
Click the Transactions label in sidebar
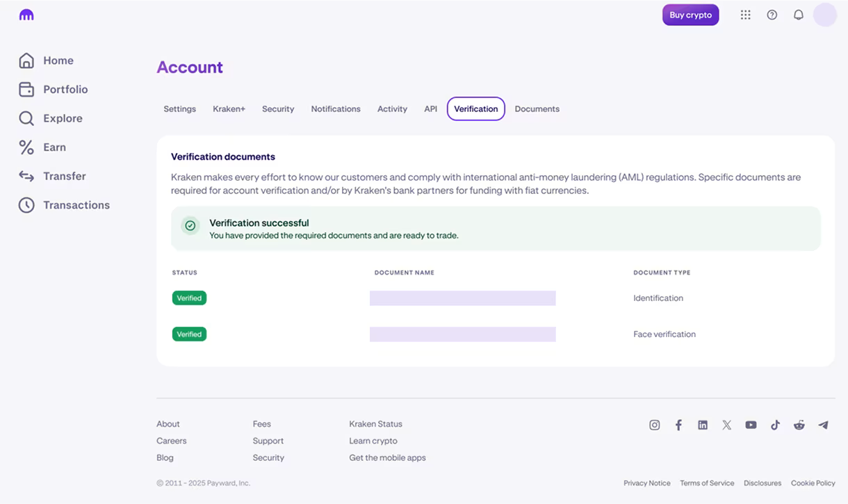tap(76, 205)
